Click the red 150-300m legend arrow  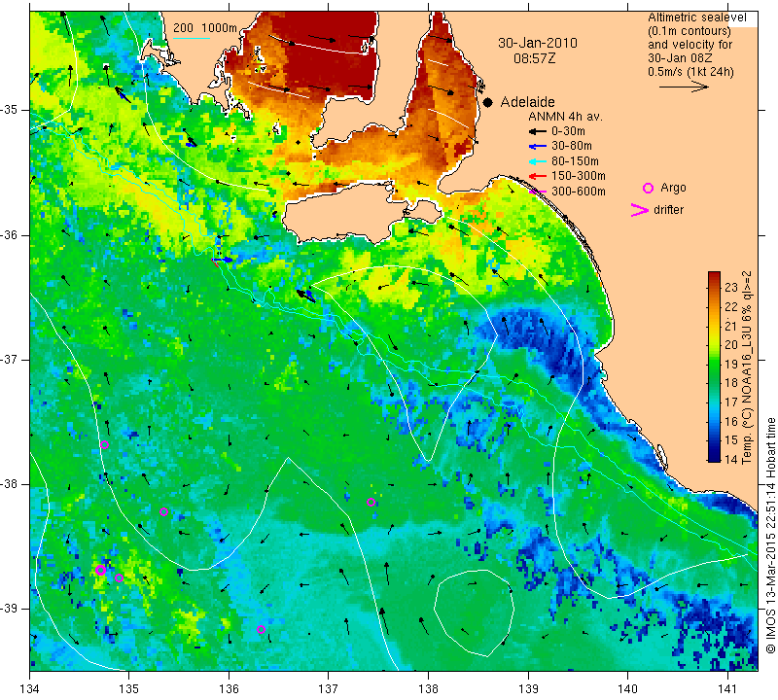[537, 176]
